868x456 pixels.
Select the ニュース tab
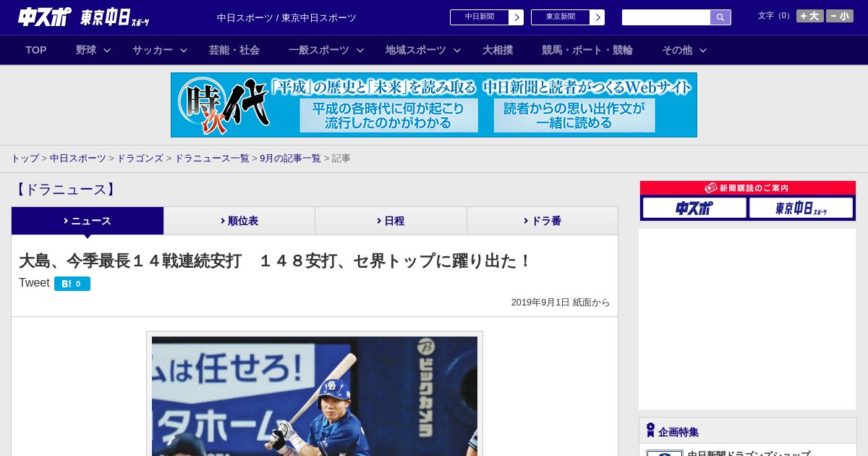88,221
